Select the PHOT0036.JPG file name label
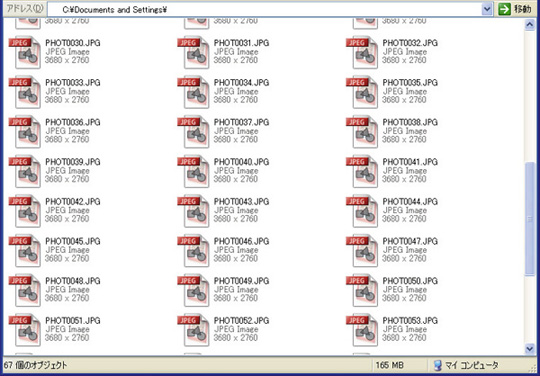The height and width of the screenshot is (376, 540). tap(73, 122)
